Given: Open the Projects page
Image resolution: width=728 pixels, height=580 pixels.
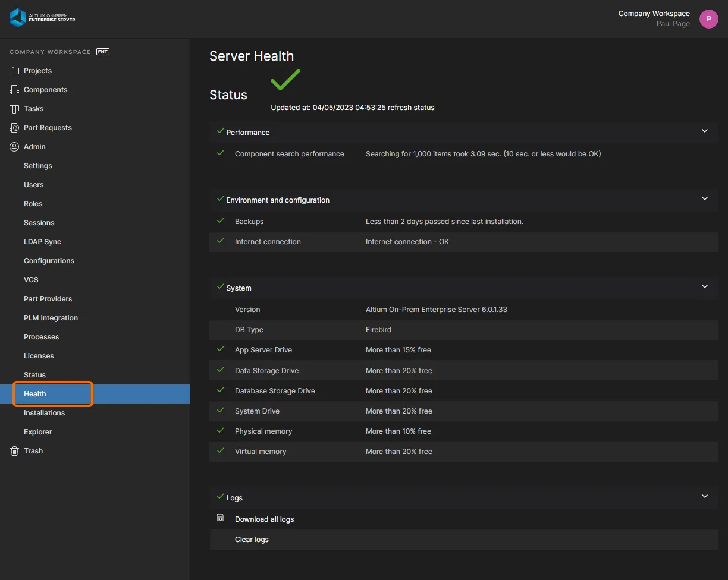Looking at the screenshot, I should point(37,71).
